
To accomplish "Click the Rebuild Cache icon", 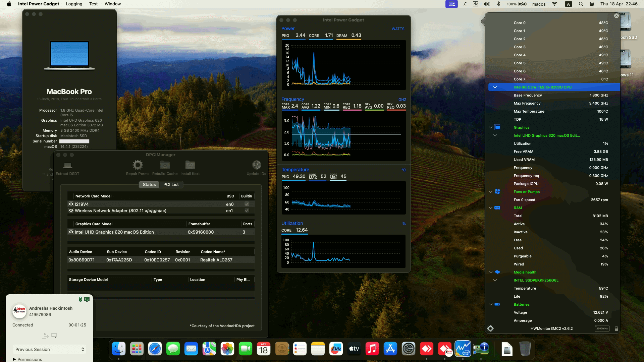I will pyautogui.click(x=164, y=165).
